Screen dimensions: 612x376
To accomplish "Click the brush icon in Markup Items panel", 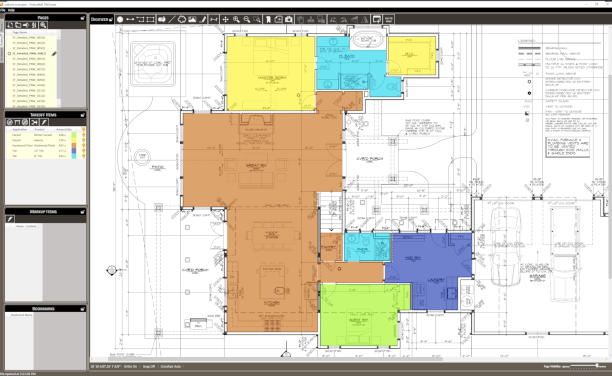I will click(x=11, y=219).
